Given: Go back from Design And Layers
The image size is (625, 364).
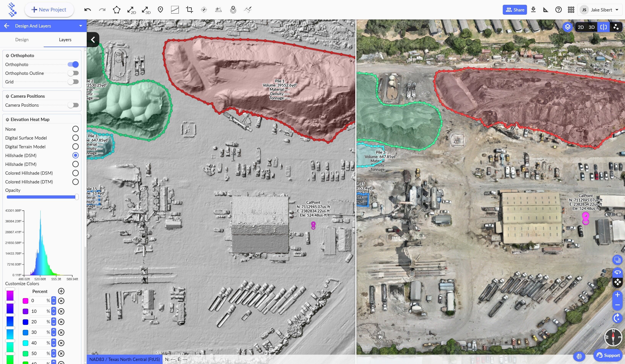Looking at the screenshot, I should tap(7, 26).
